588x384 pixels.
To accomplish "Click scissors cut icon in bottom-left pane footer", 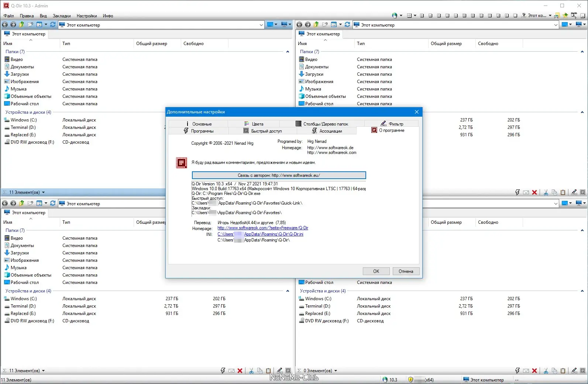I will pos(251,371).
